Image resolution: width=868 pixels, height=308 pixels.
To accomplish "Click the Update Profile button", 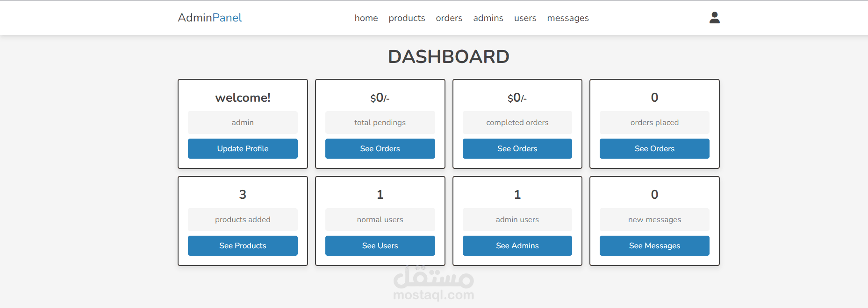I will 243,148.
